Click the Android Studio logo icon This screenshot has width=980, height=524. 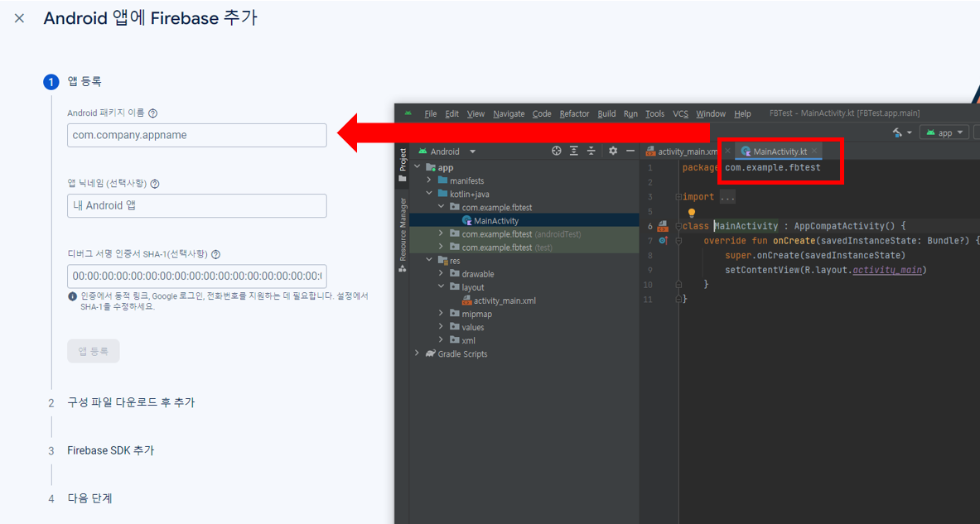tap(408, 113)
